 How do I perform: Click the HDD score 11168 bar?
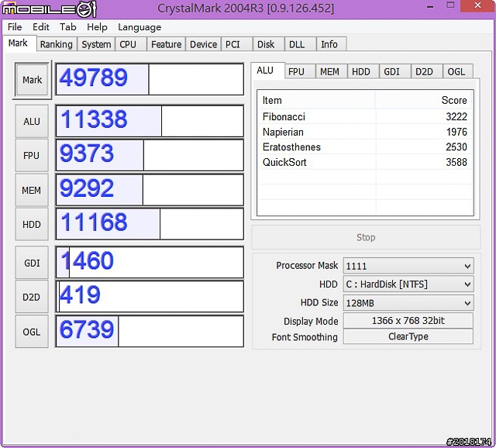(x=150, y=224)
